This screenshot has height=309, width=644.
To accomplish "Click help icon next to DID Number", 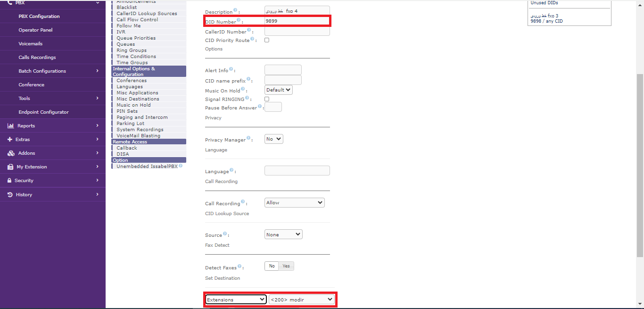I will point(239,21).
